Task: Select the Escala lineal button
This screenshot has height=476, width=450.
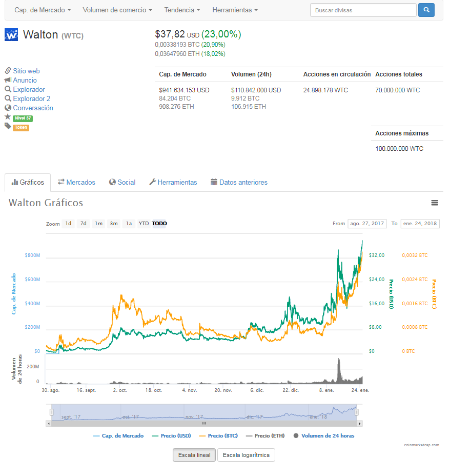Action: coord(194,455)
